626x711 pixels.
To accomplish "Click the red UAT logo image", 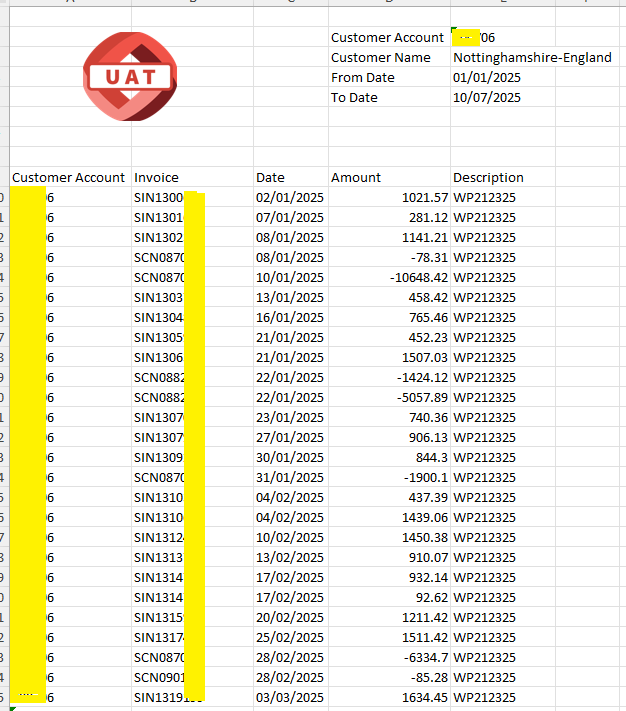I will pos(131,76).
